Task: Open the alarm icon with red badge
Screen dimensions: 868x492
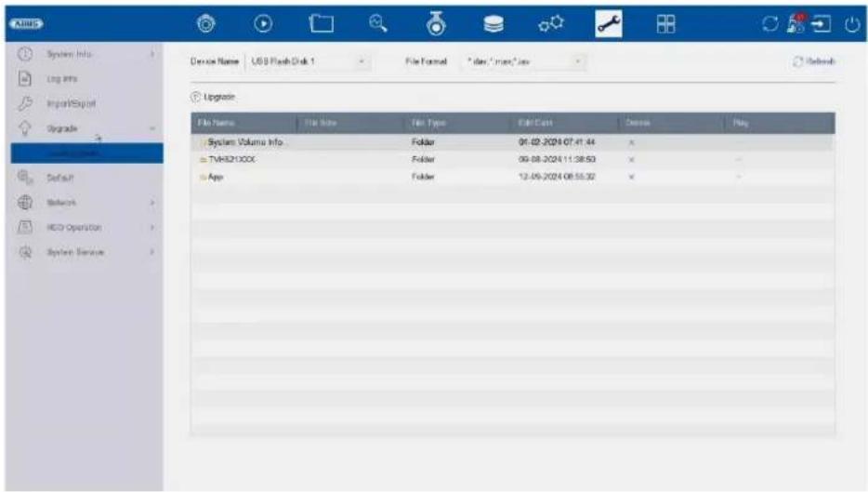Action: point(796,24)
